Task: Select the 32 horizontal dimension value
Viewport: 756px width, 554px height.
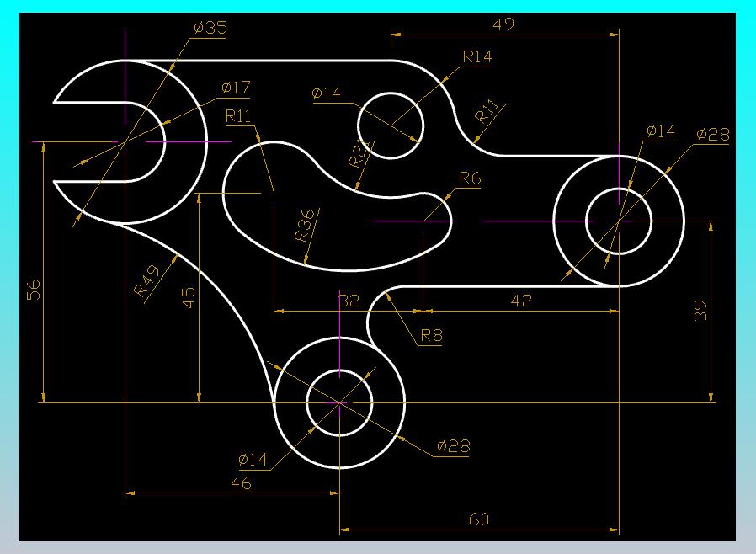Action: coord(349,301)
